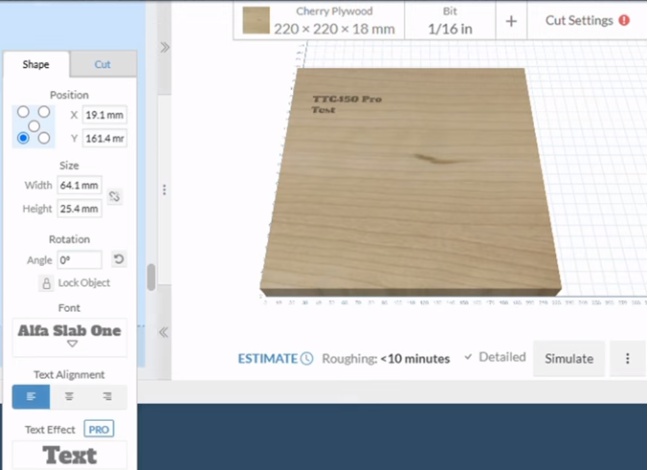This screenshot has width=648, height=470.
Task: Expand panel with the right double chevron
Action: click(x=164, y=48)
